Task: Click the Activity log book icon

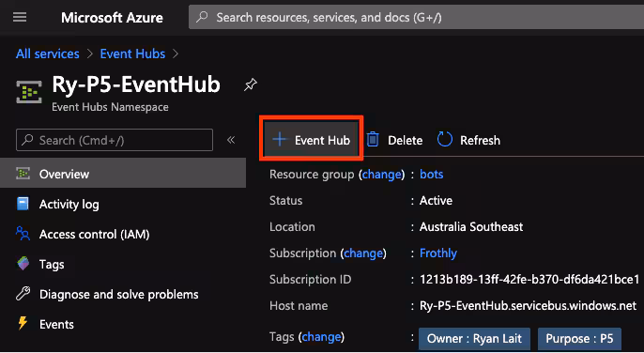Action: pyautogui.click(x=23, y=204)
